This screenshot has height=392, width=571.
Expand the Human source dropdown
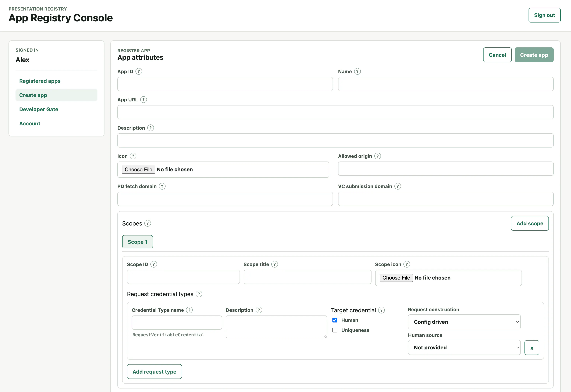coord(464,348)
